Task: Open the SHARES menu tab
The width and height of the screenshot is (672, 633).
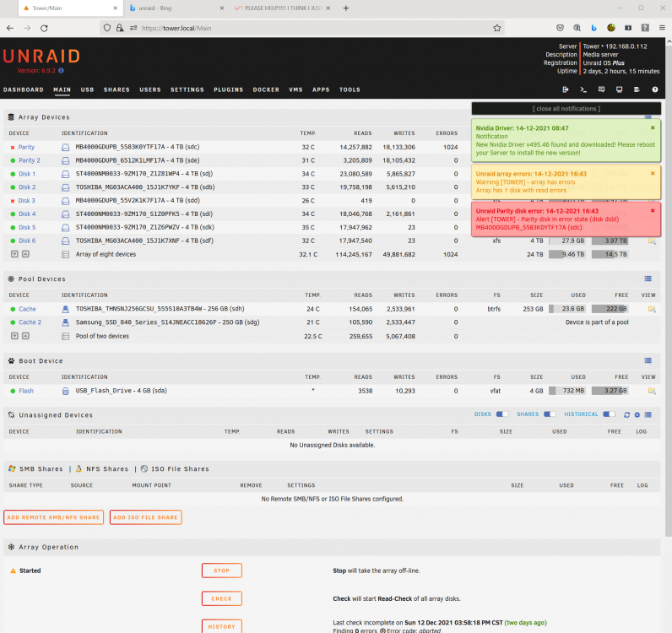Action: pyautogui.click(x=117, y=89)
